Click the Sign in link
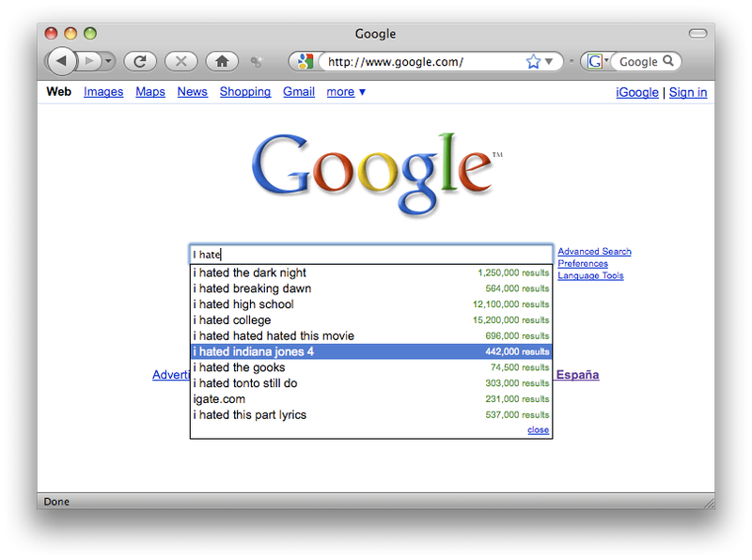 (x=688, y=92)
